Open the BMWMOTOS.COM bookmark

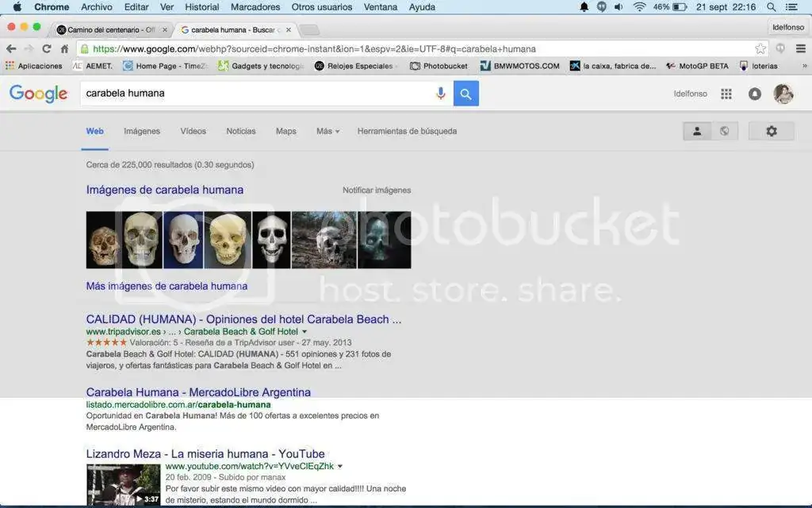coord(520,66)
